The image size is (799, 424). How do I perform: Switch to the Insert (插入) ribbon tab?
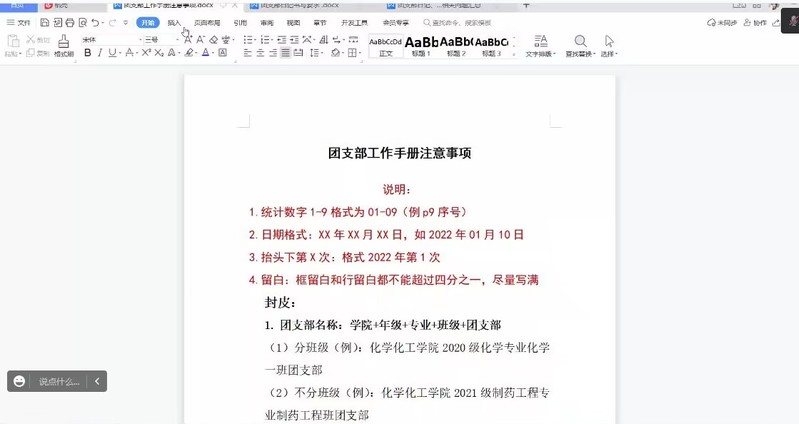pos(175,22)
